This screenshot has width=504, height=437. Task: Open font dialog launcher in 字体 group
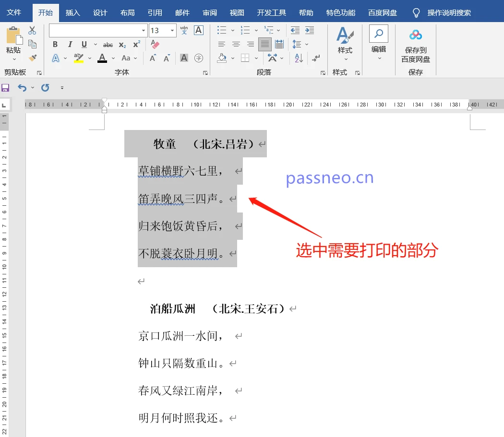(205, 73)
